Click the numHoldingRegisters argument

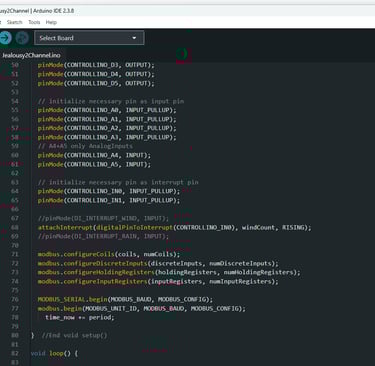click(259, 272)
